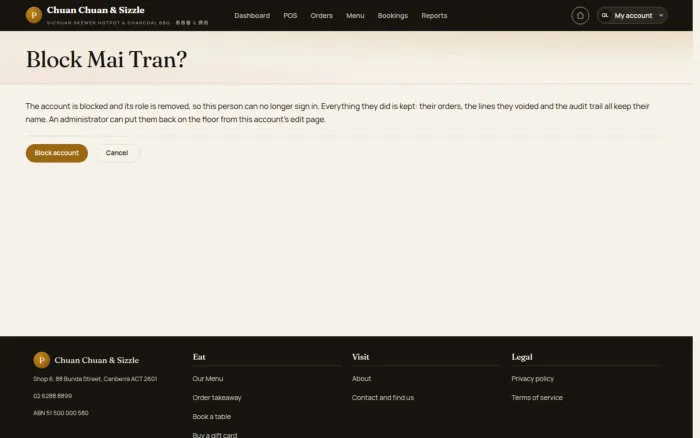Go to POS in the navigation
The height and width of the screenshot is (438, 700).
(290, 16)
